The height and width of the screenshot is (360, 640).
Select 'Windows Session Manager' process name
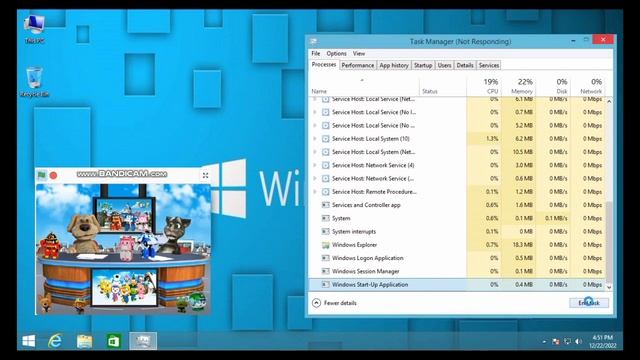365,271
